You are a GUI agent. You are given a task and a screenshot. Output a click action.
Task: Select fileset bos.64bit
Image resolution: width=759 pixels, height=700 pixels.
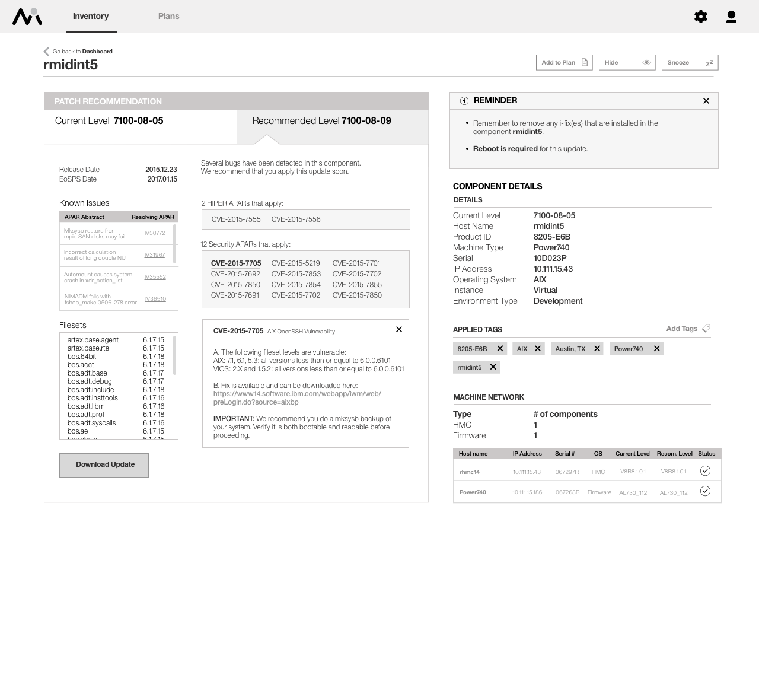[x=82, y=357]
